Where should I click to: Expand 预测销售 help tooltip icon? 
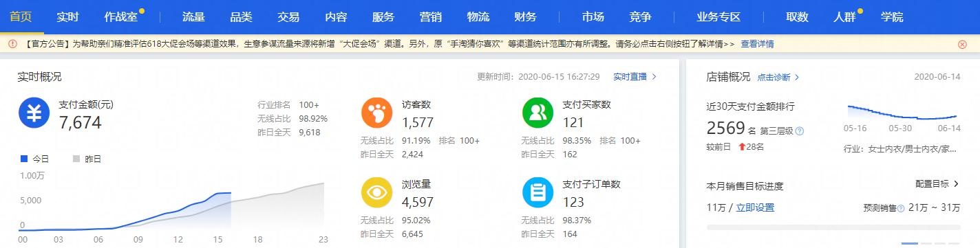click(x=901, y=207)
